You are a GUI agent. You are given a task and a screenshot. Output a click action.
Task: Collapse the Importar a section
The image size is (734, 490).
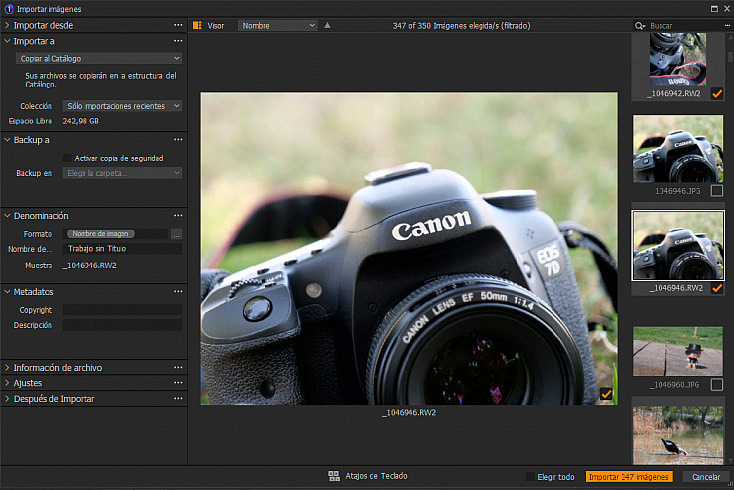(7, 41)
